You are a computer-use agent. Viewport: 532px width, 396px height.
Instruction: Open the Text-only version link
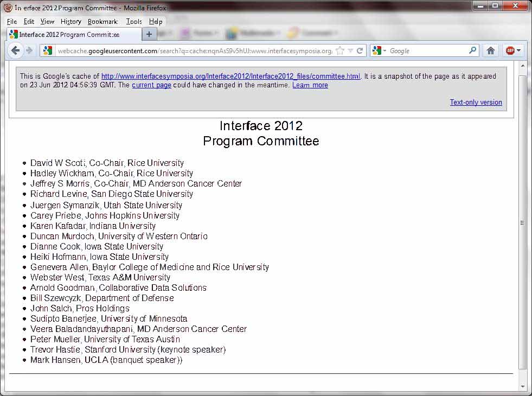[476, 102]
